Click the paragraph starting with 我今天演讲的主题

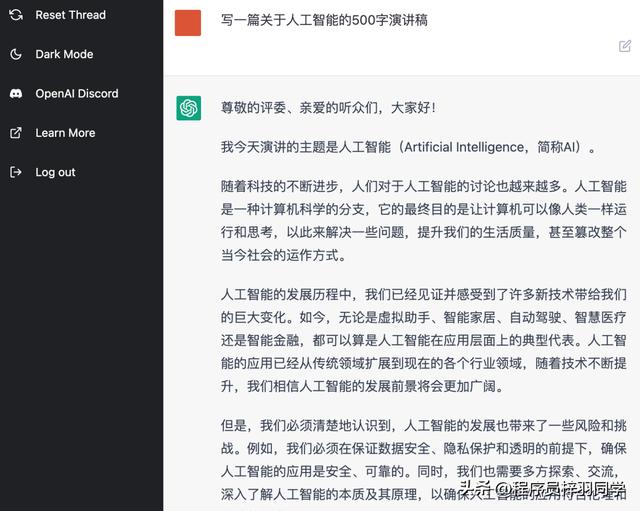[409, 147]
